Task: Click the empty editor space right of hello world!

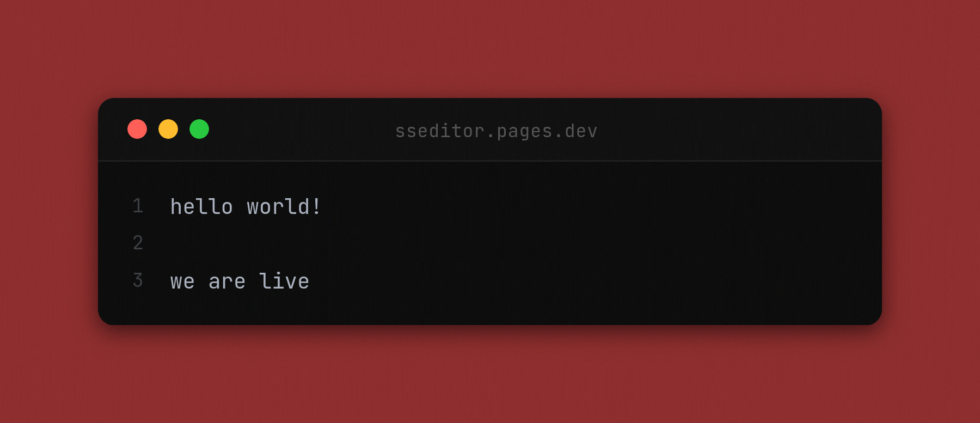Action: [490, 206]
